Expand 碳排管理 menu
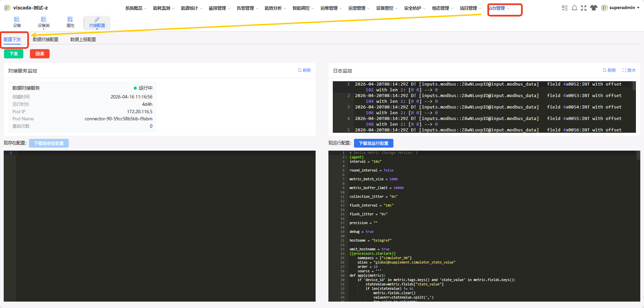The image size is (644, 308). coord(220,8)
